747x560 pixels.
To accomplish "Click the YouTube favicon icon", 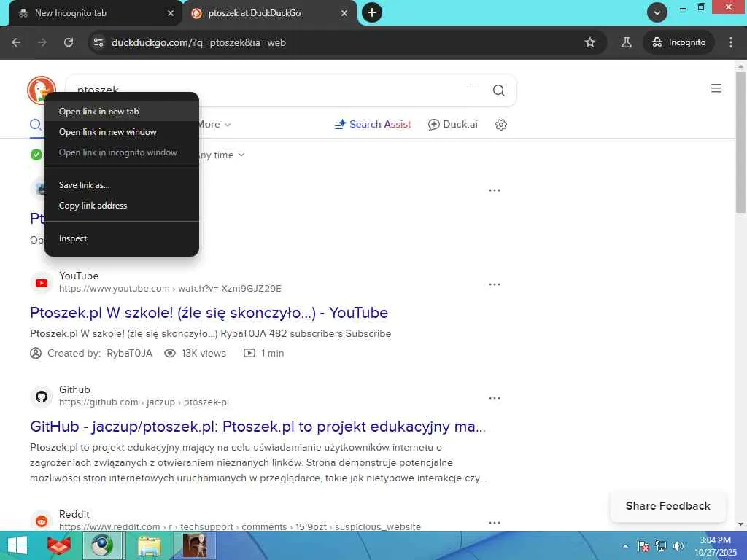I will [x=42, y=283].
